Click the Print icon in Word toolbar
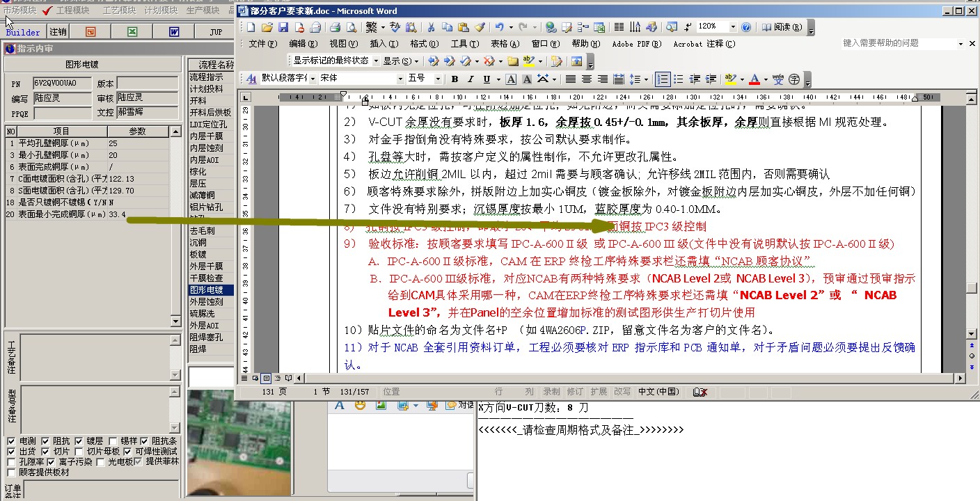The height and width of the screenshot is (501, 980). click(335, 27)
